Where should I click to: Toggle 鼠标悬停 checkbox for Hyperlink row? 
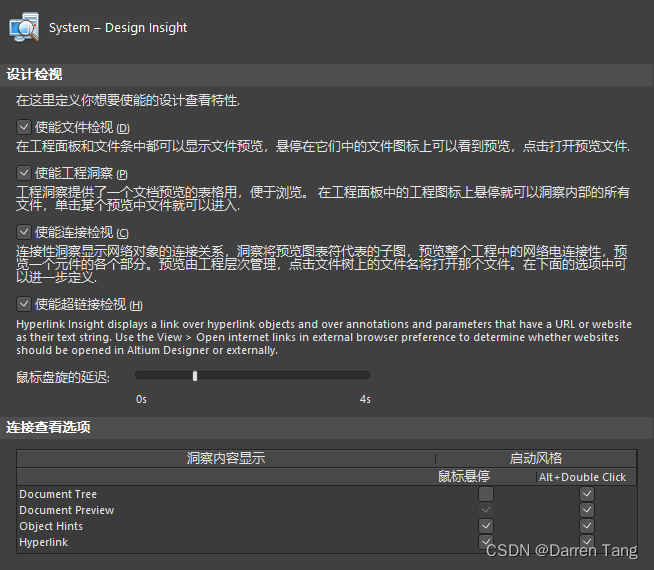coord(485,542)
